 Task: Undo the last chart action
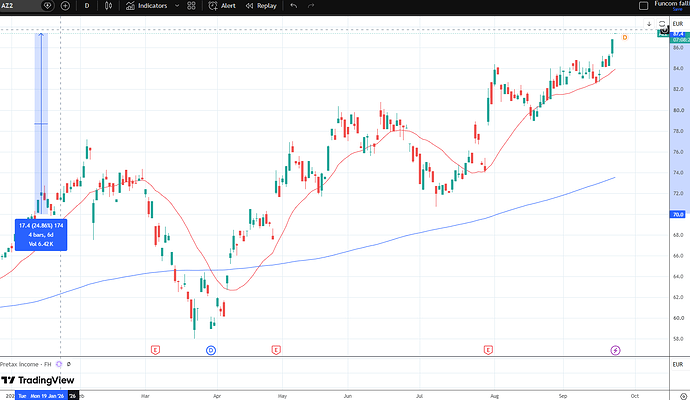point(294,6)
